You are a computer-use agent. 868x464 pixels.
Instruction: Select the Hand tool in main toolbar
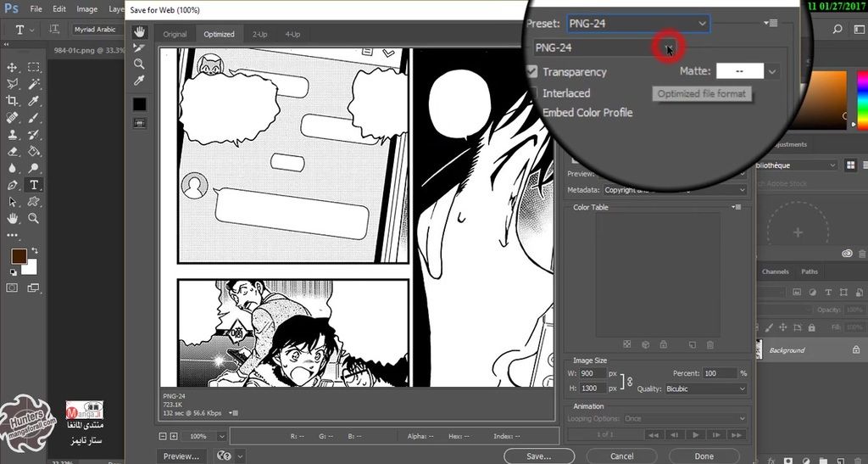pos(12,218)
